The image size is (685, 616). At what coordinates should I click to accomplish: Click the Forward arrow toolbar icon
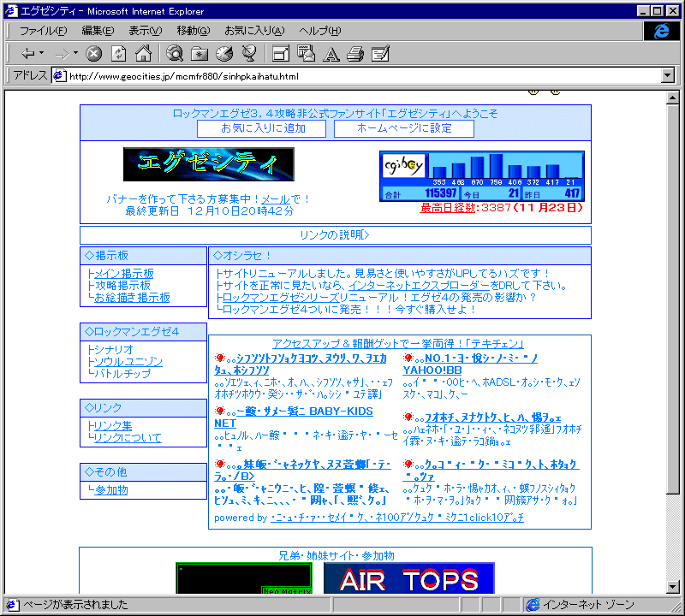[x=63, y=54]
